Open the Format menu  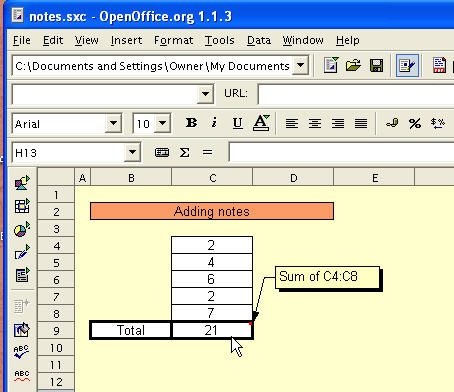[x=173, y=40]
